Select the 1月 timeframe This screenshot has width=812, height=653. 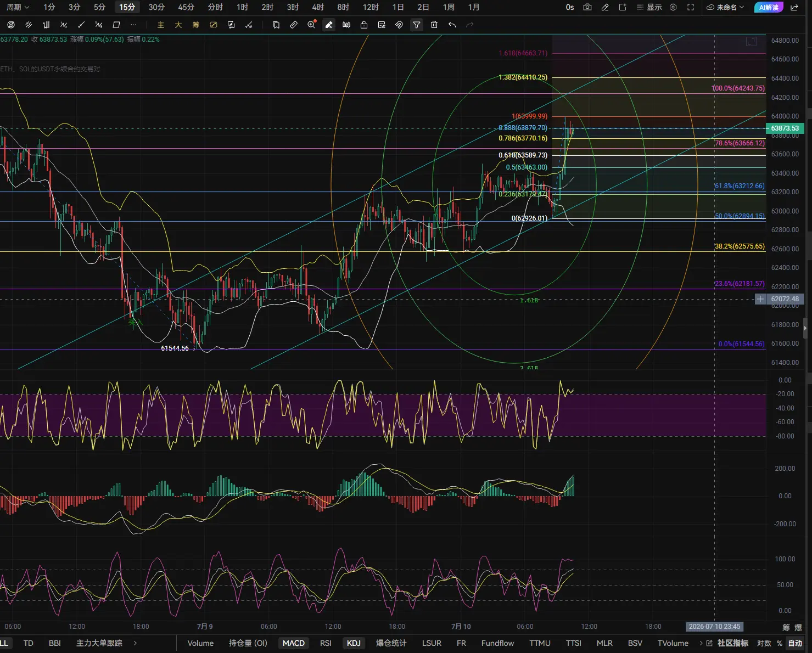point(474,7)
